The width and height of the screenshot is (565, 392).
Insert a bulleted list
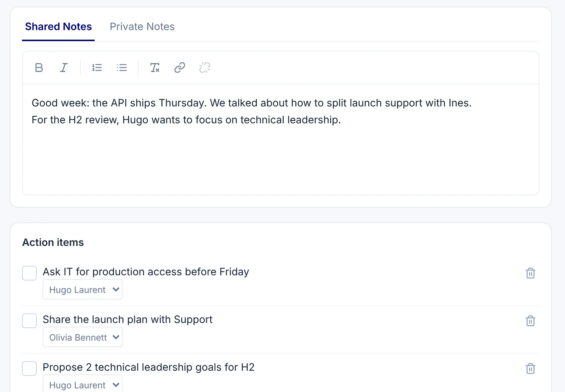coord(122,68)
